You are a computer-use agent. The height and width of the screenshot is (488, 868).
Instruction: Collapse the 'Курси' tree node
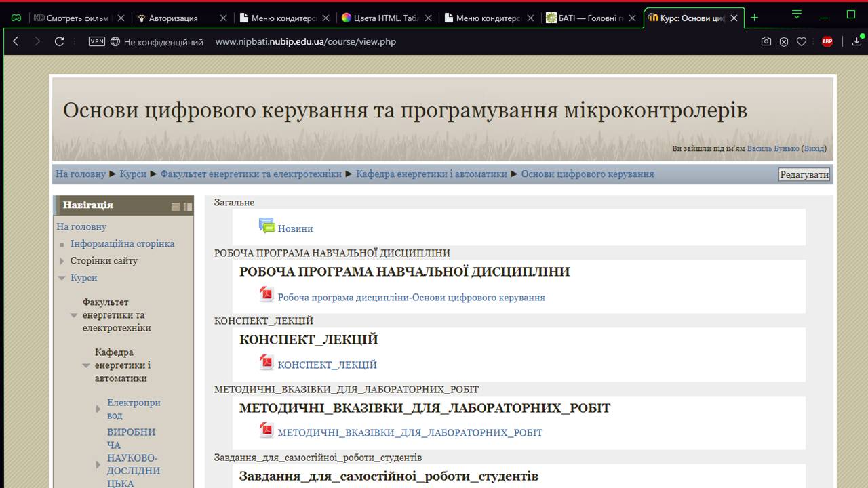62,278
